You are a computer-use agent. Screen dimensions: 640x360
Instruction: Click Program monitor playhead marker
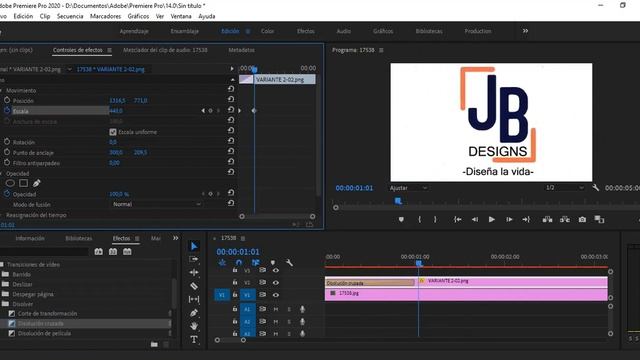click(x=398, y=201)
